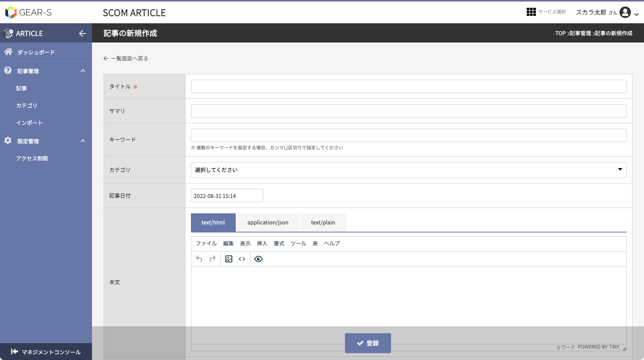This screenshot has width=644, height=360.
Task: Switch to the application/json tab
Action: point(268,223)
